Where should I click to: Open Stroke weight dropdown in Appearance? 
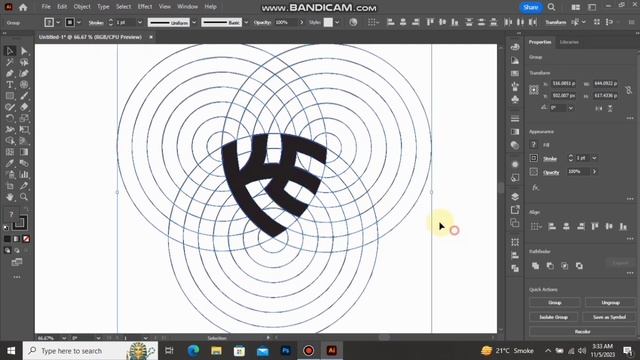(x=594, y=158)
